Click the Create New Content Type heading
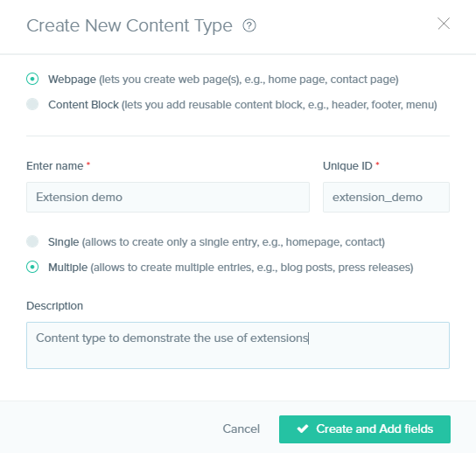Image resolution: width=476 pixels, height=453 pixels. 129,25
